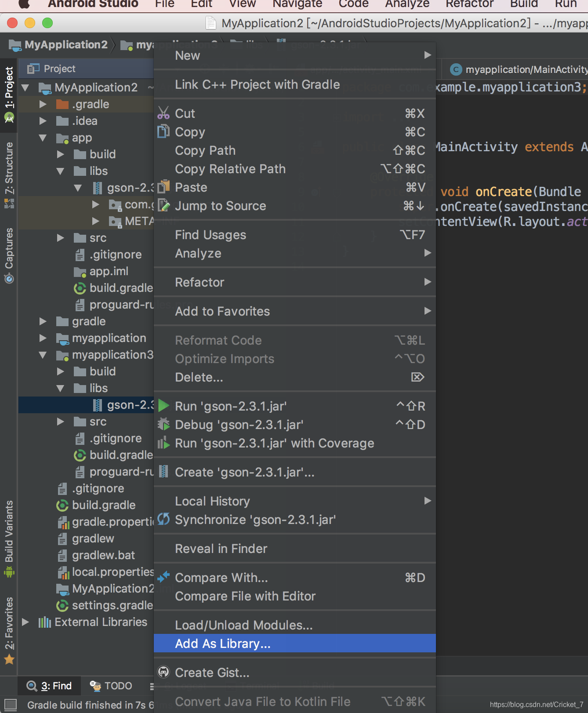
Task: Choose Reveal in Finder
Action: 295,549
